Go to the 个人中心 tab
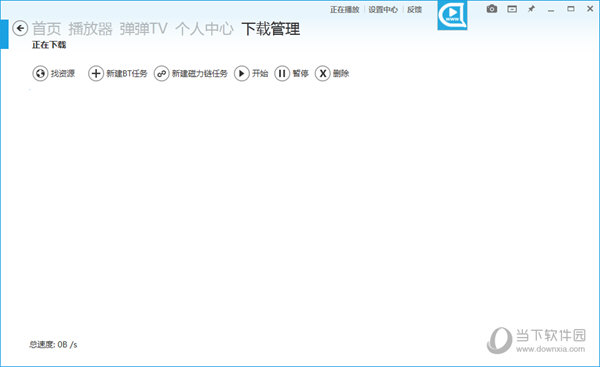Screen dimensions: 600x367 [x=204, y=29]
